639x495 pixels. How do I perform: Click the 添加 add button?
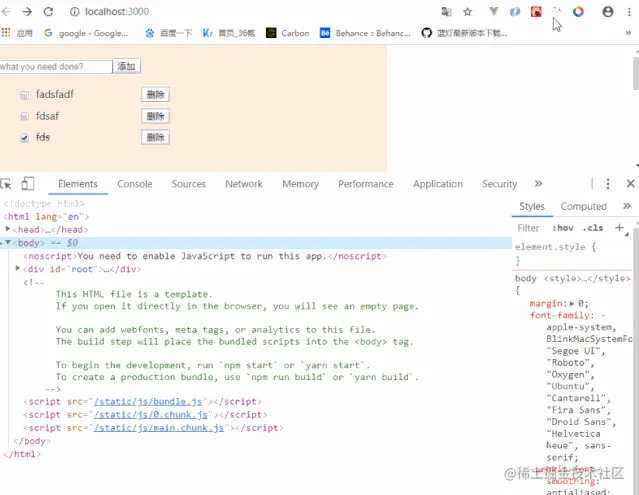point(126,66)
